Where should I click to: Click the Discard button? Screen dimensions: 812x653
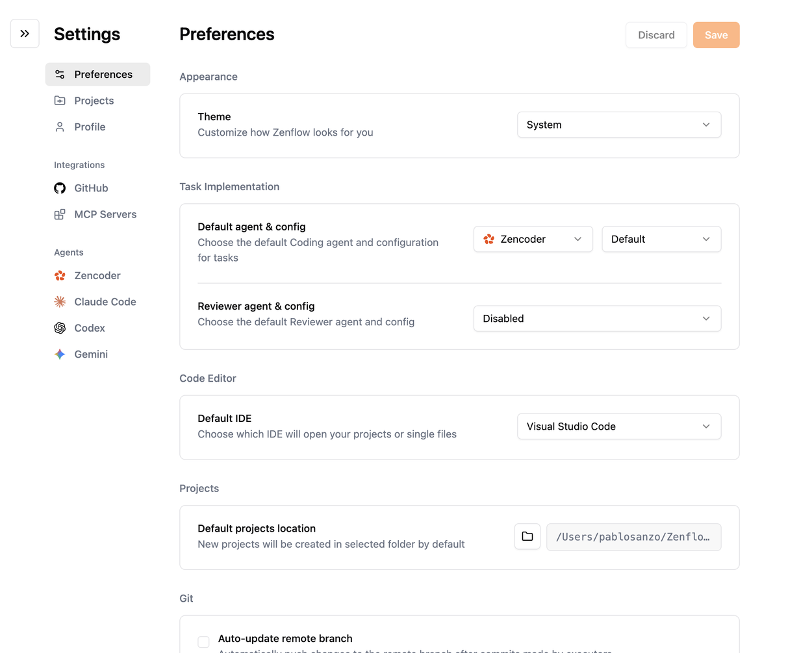click(656, 35)
